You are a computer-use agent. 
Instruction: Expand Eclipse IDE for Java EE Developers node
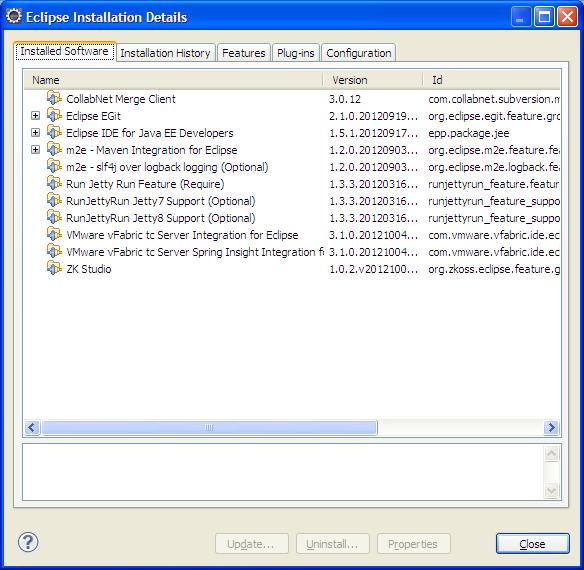click(x=35, y=133)
